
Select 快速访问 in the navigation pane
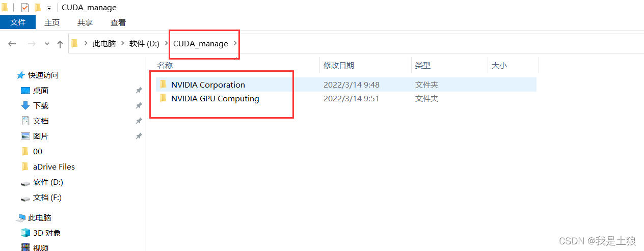[43, 75]
